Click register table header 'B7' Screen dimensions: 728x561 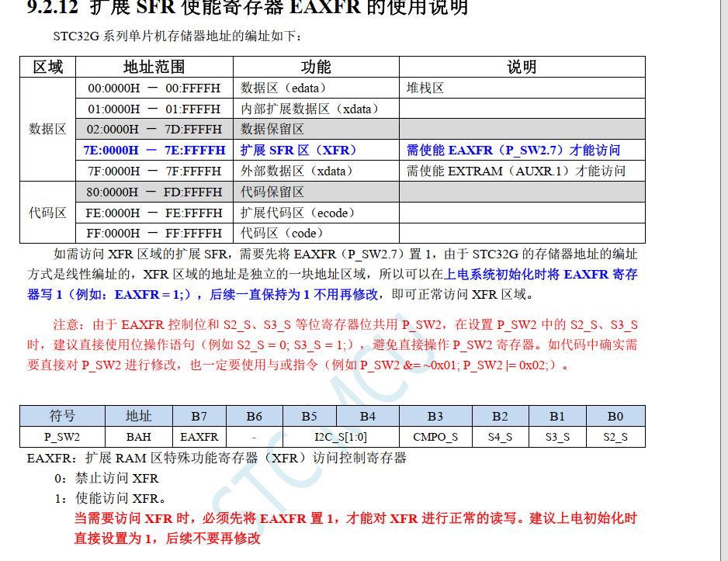(199, 416)
